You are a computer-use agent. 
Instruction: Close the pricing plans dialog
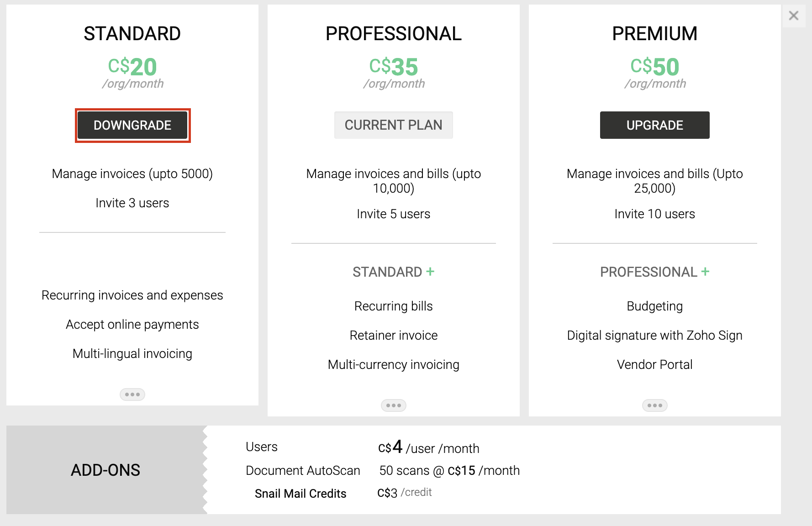click(x=794, y=16)
